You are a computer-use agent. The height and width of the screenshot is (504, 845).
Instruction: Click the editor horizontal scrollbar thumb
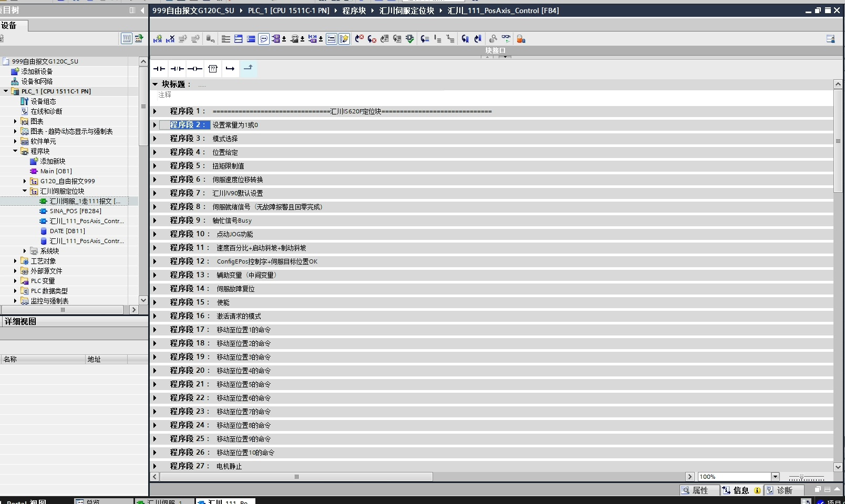pyautogui.click(x=296, y=477)
